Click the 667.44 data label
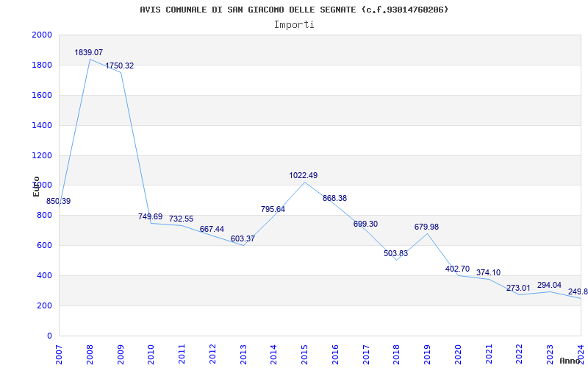This screenshot has height=368, width=588. click(x=212, y=229)
